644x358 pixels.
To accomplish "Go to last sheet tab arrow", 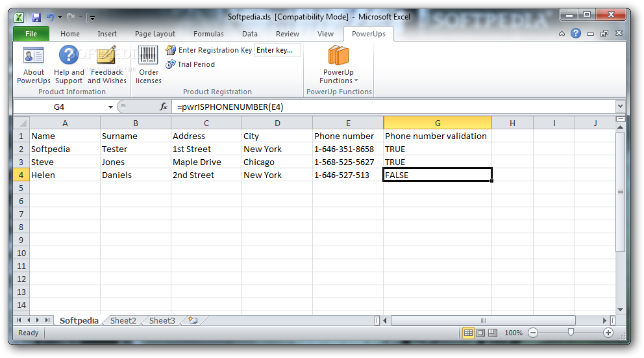I will click(47, 320).
